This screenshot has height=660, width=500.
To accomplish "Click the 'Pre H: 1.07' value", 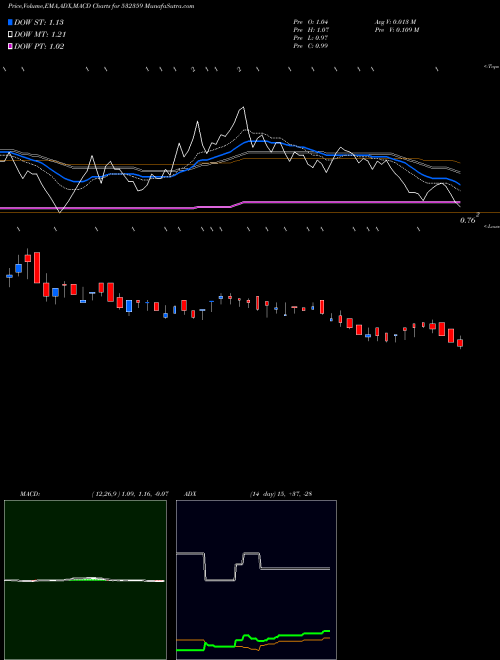I will point(311,30).
